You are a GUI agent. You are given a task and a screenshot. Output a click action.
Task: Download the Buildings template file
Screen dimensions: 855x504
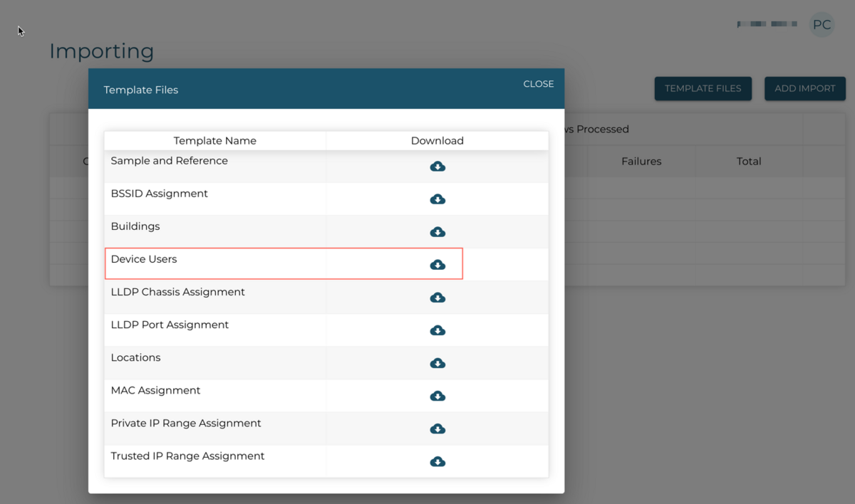click(437, 231)
